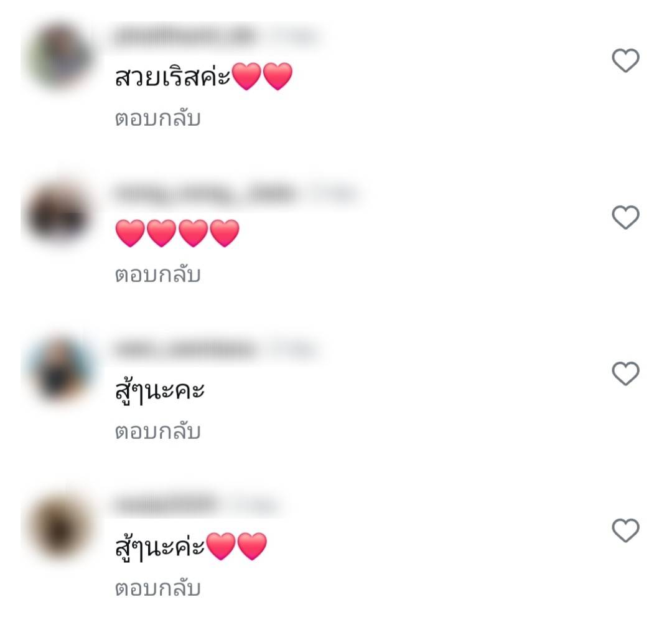Open the bottom commenter's brown avatar

tap(58, 527)
